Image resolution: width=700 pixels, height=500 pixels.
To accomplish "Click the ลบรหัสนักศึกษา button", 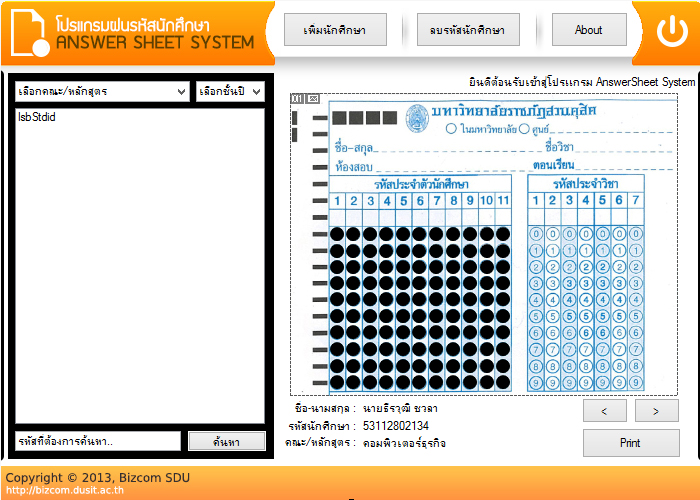I will tap(468, 29).
